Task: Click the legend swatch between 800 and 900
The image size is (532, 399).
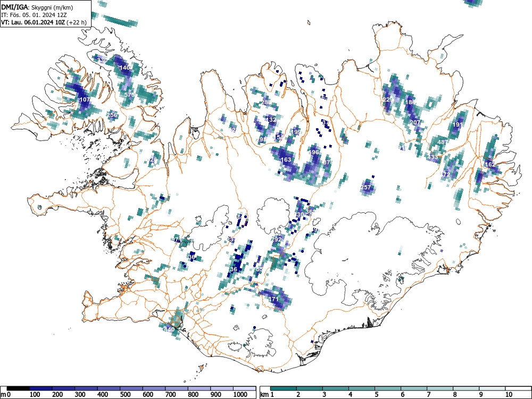Action: point(199,388)
